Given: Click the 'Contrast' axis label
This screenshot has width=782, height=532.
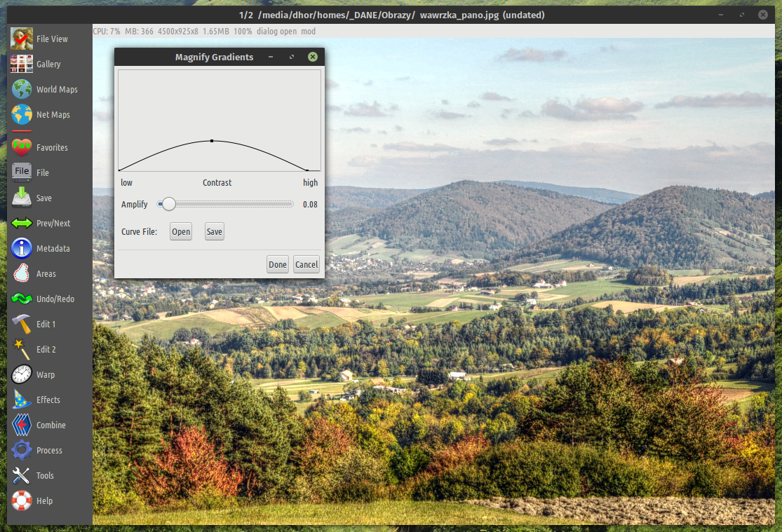Looking at the screenshot, I should pyautogui.click(x=217, y=182).
